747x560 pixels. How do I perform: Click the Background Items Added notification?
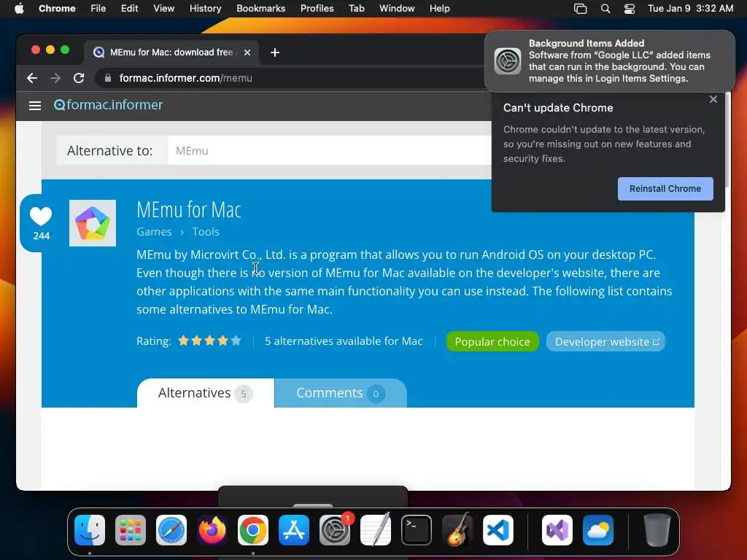(609, 61)
